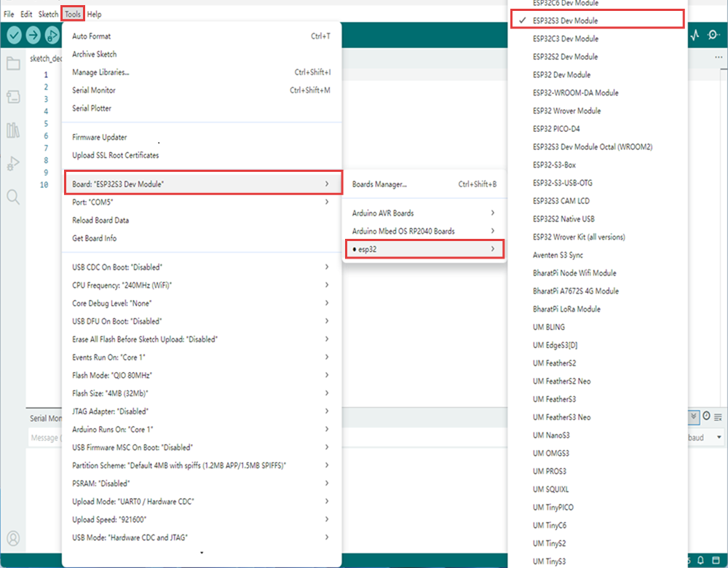The height and width of the screenshot is (568, 728).
Task: Toggle bottom panel icon in status bar
Action: tap(716, 560)
